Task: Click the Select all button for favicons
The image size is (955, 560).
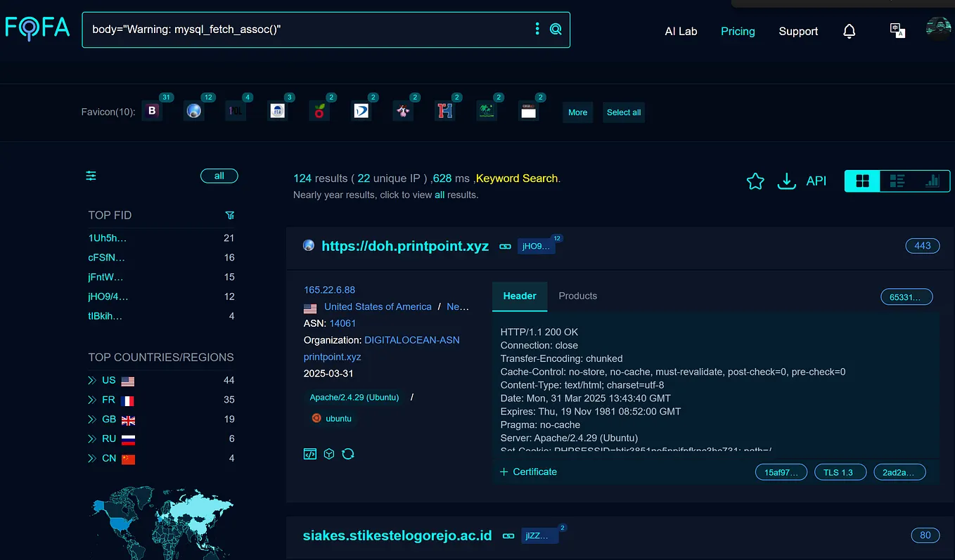Action: (623, 112)
